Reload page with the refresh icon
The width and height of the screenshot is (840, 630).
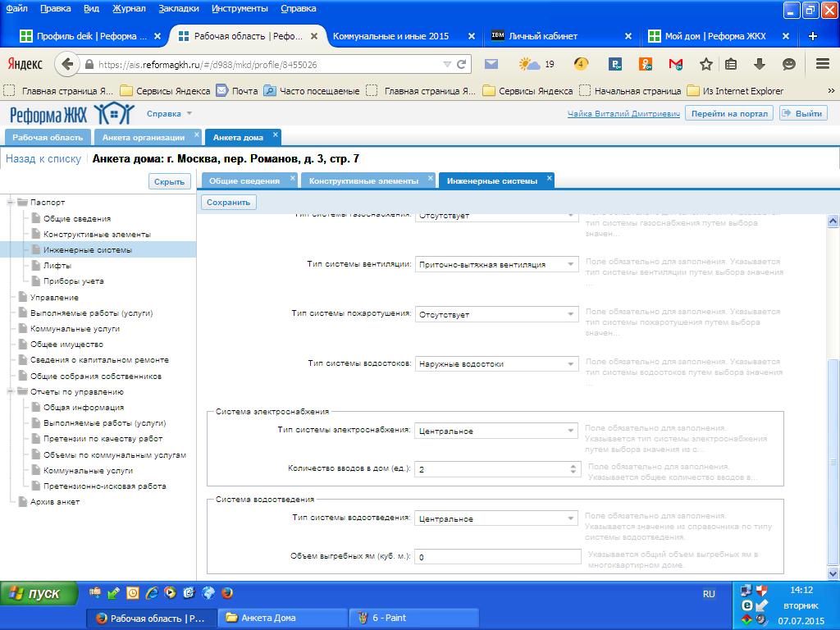coord(461,64)
